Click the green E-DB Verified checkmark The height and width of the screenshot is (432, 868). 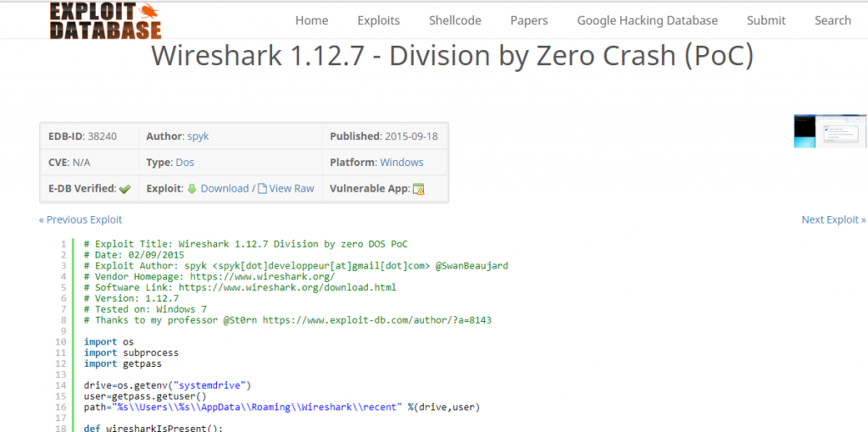pos(125,189)
